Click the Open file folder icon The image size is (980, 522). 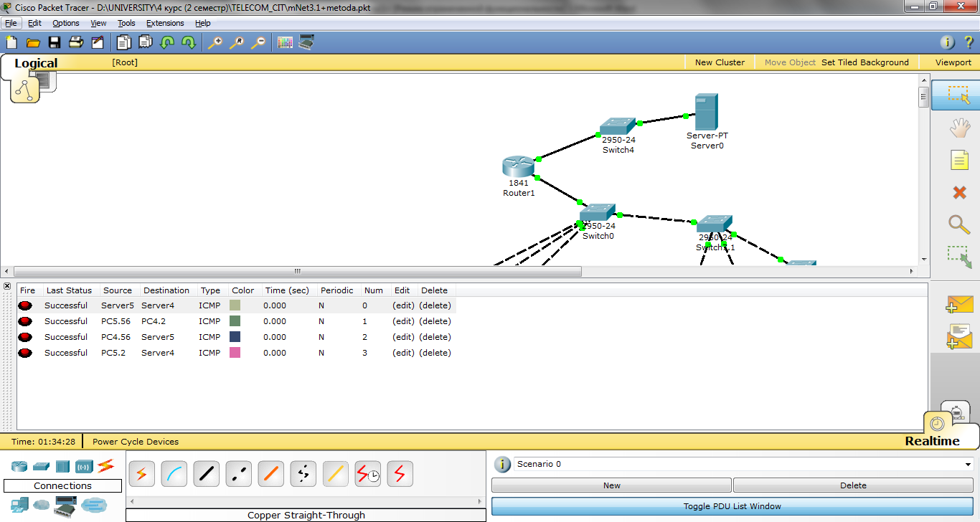[x=33, y=43]
